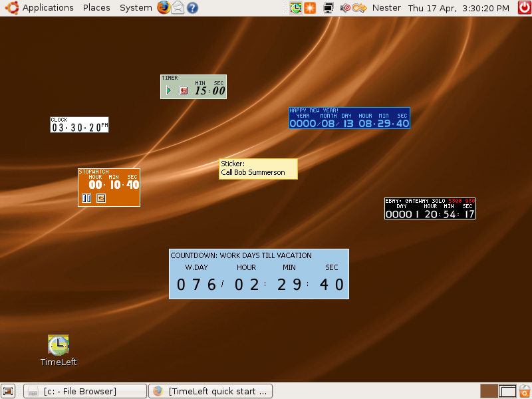Launch Firefox from the top panel

click(x=164, y=7)
